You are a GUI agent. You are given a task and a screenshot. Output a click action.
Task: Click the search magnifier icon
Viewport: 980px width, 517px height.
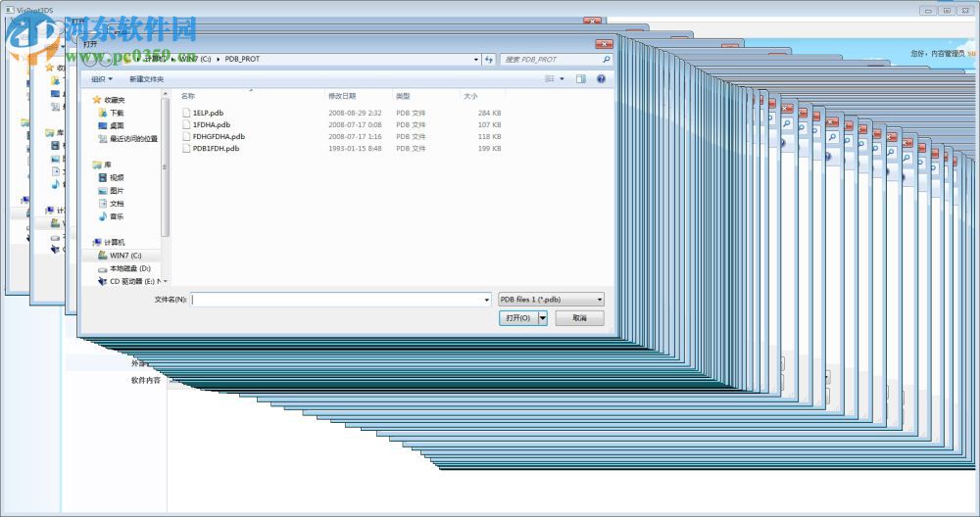(606, 60)
